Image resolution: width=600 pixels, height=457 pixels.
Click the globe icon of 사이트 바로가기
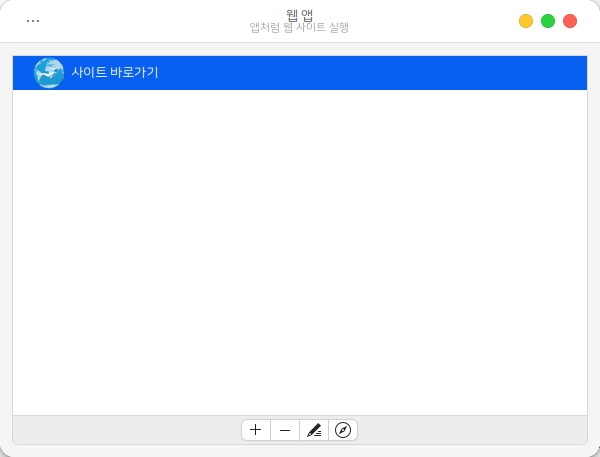[x=48, y=73]
